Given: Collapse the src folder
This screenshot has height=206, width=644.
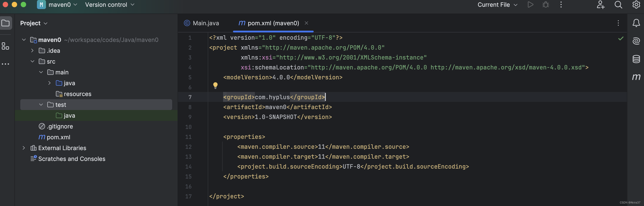Looking at the screenshot, I should coord(32,61).
